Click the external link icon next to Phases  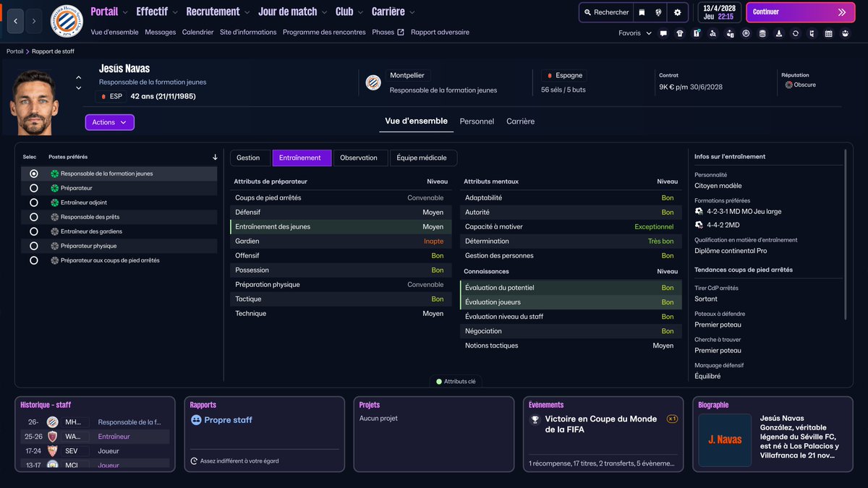click(x=401, y=33)
